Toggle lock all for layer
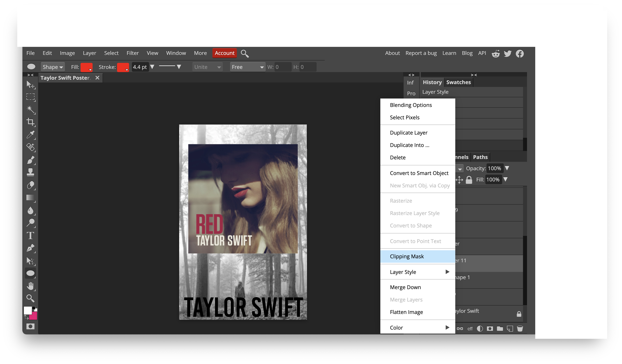622x364 pixels. click(x=469, y=180)
